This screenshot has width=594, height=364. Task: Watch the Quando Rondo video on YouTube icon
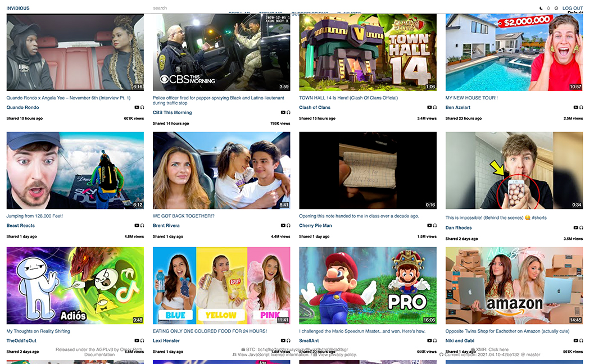click(137, 107)
